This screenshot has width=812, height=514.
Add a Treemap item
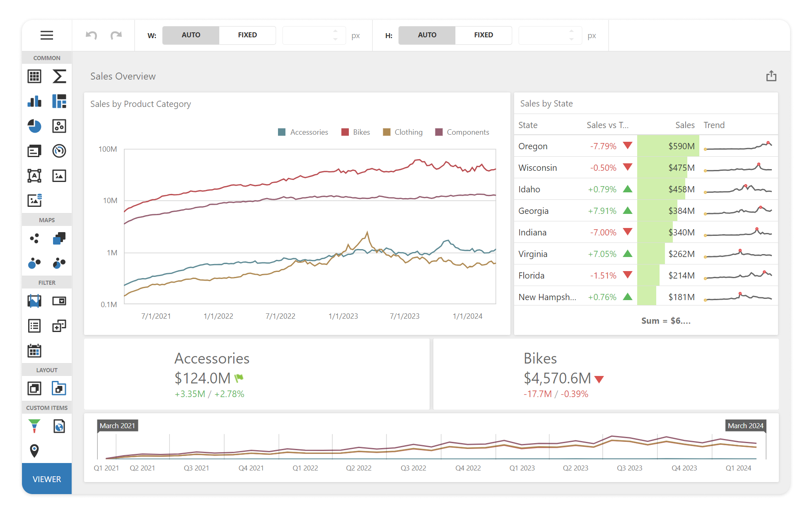59,101
